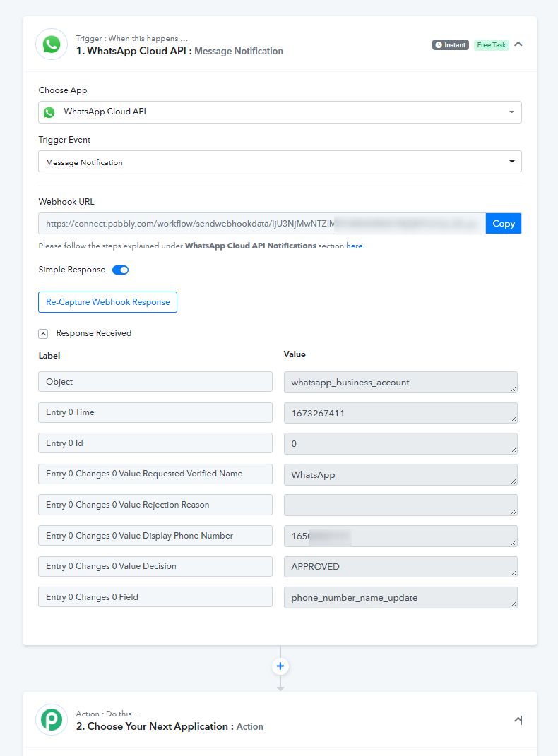Click the Pabbly action step icon
Screen dimensions: 558x756
52,719
